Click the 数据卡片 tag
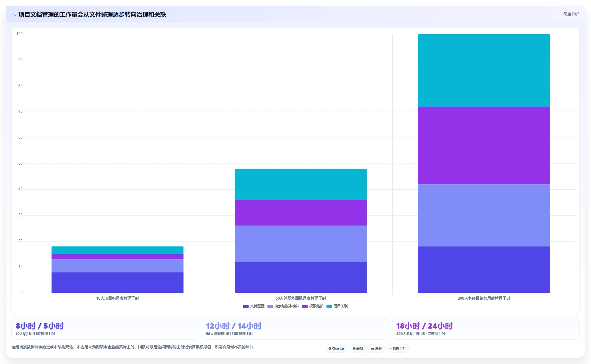The height and width of the screenshot is (364, 591). [x=398, y=348]
